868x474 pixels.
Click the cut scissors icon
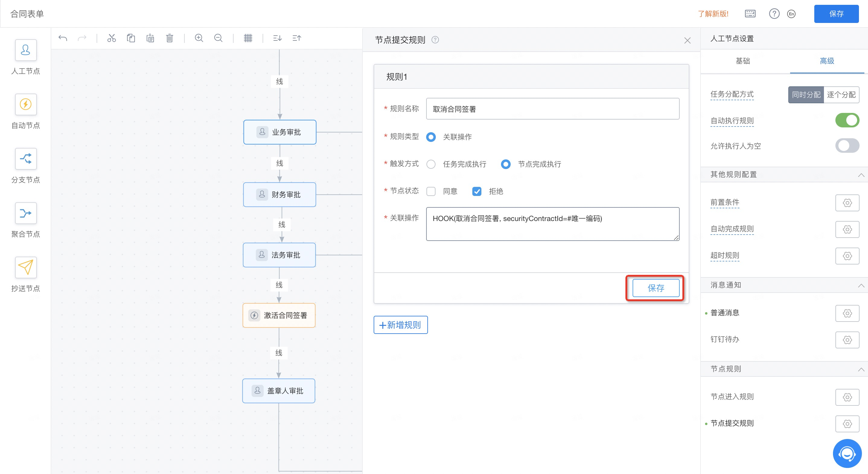pos(112,38)
